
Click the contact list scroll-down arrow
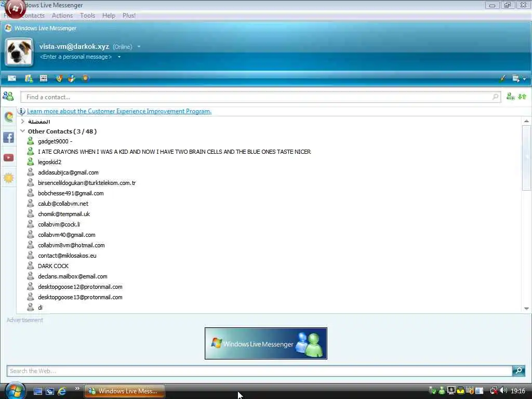coord(526,309)
